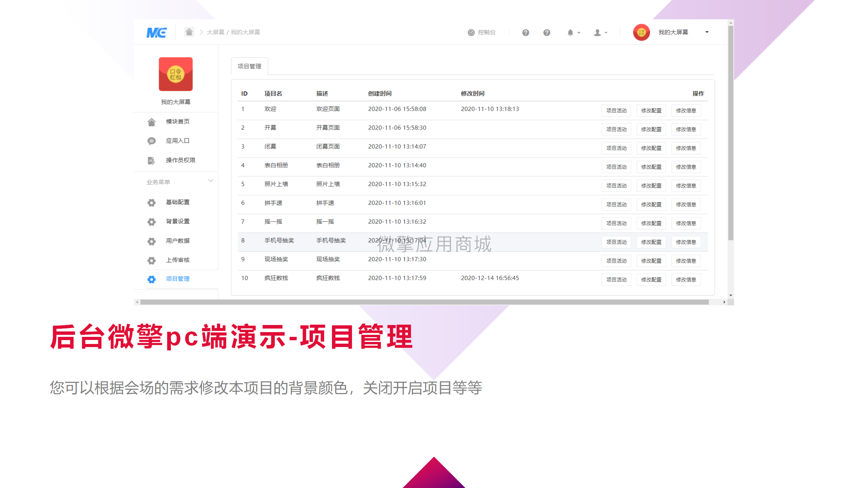Screen dimensions: 868x488
Task: Open the notifications bell dropdown
Action: click(x=573, y=33)
